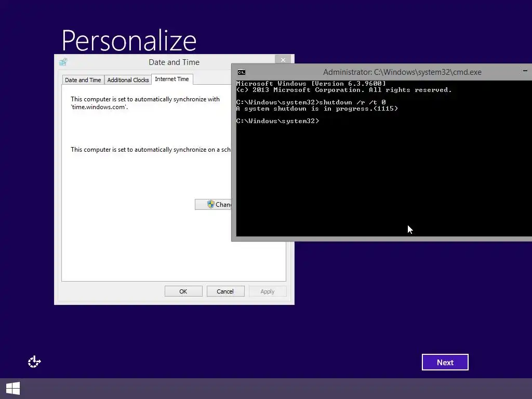Viewport: 532px width, 399px height.
Task: Click the shield icon on Change settings button
Action: coord(211,204)
